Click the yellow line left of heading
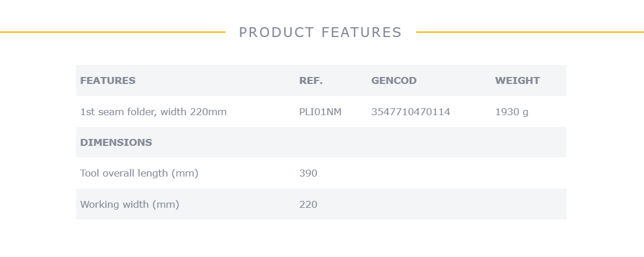 coord(112,32)
